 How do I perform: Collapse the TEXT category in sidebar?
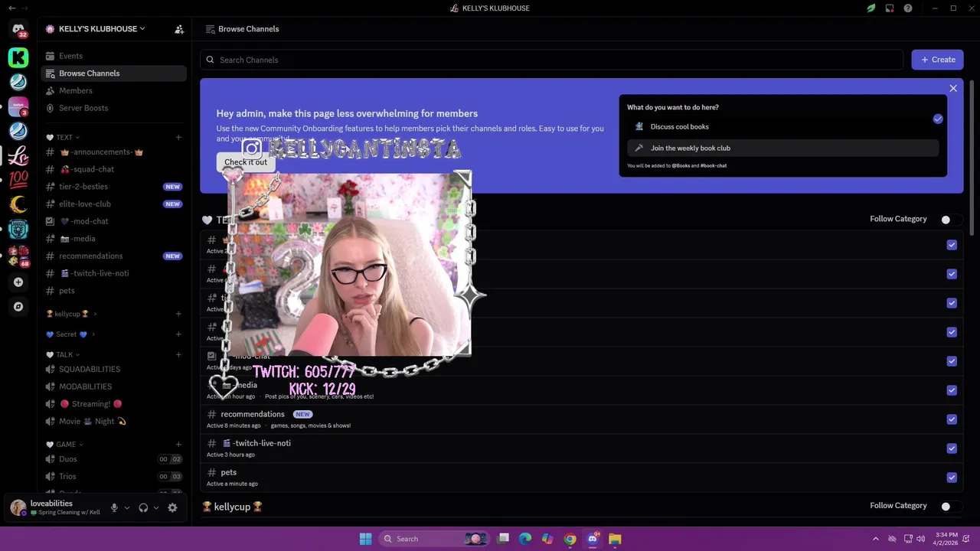pyautogui.click(x=63, y=138)
